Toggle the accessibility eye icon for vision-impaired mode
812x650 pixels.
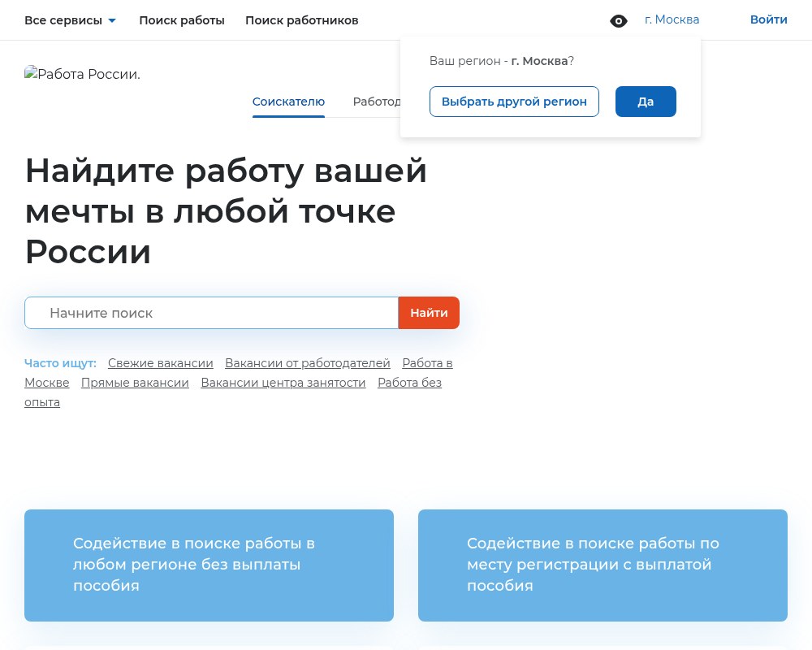point(618,21)
